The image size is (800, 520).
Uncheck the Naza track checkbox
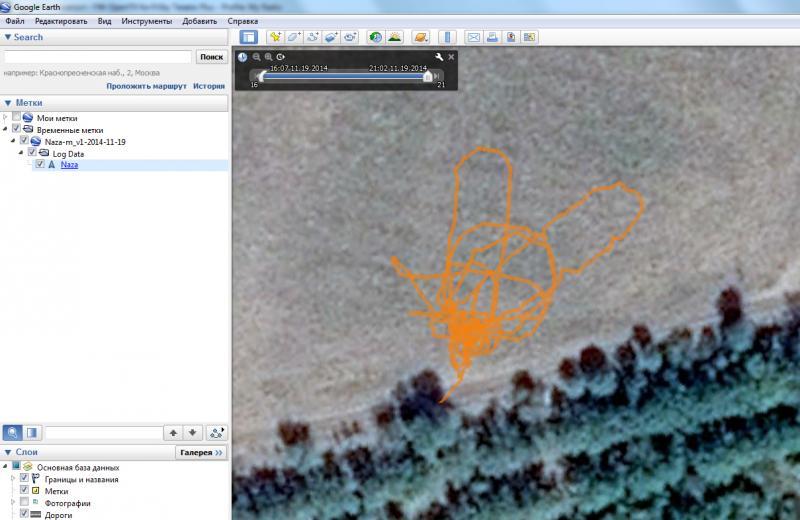[40, 165]
